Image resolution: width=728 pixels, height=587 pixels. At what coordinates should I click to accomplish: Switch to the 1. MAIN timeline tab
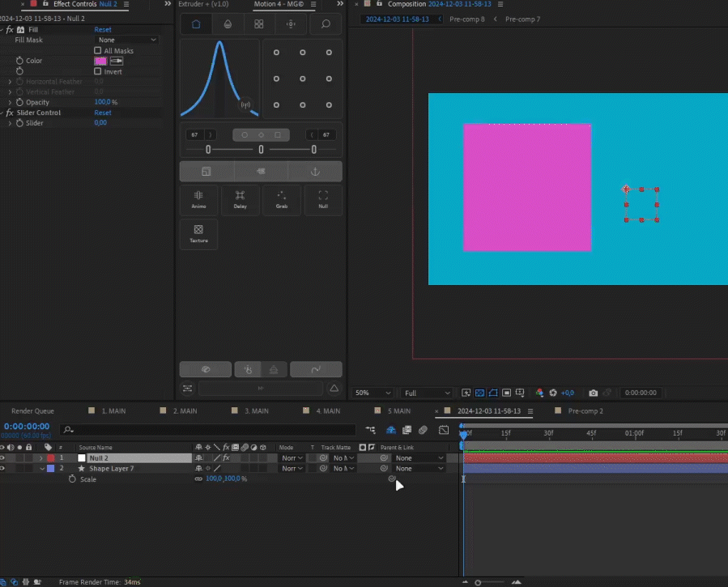tap(113, 411)
